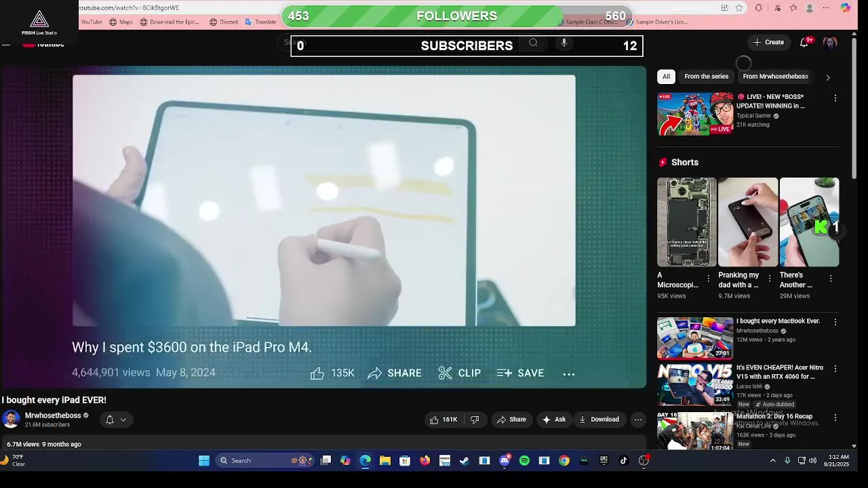
Task: Click the YouTube Create button
Action: pos(768,42)
